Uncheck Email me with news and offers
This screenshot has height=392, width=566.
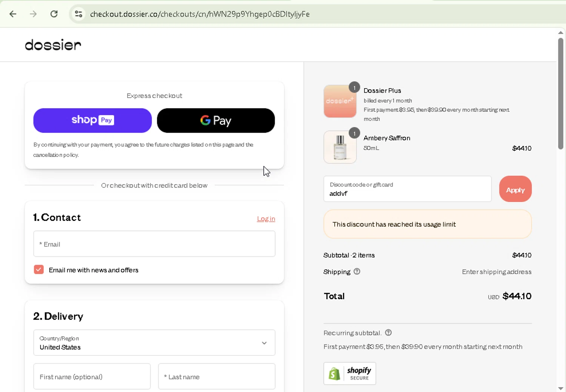(x=39, y=269)
